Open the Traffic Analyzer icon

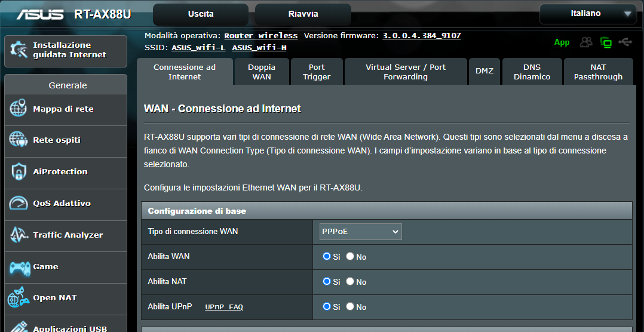tap(19, 235)
